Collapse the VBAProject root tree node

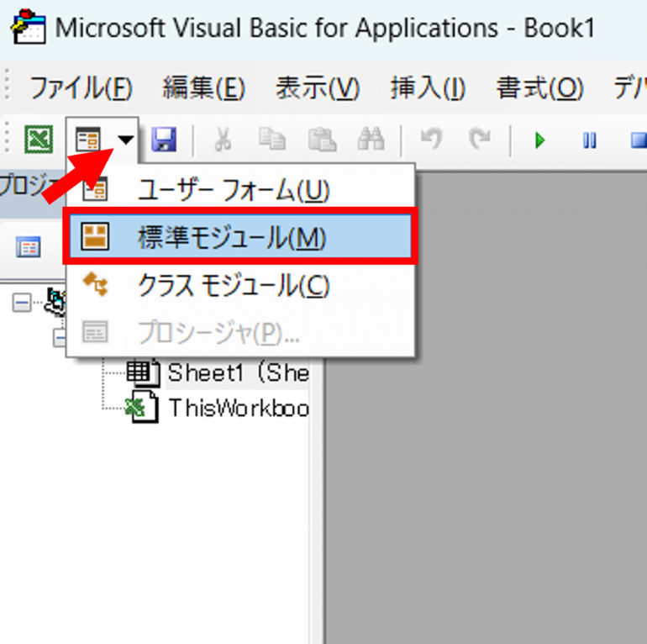[21, 303]
